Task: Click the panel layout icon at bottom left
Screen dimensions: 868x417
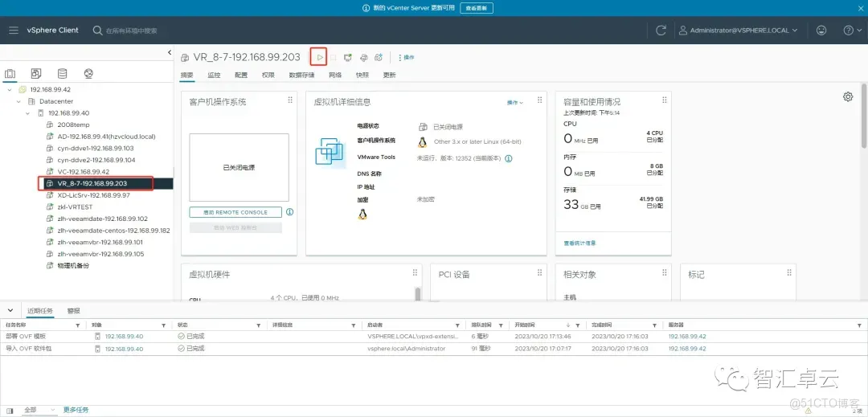Action: tap(10, 411)
